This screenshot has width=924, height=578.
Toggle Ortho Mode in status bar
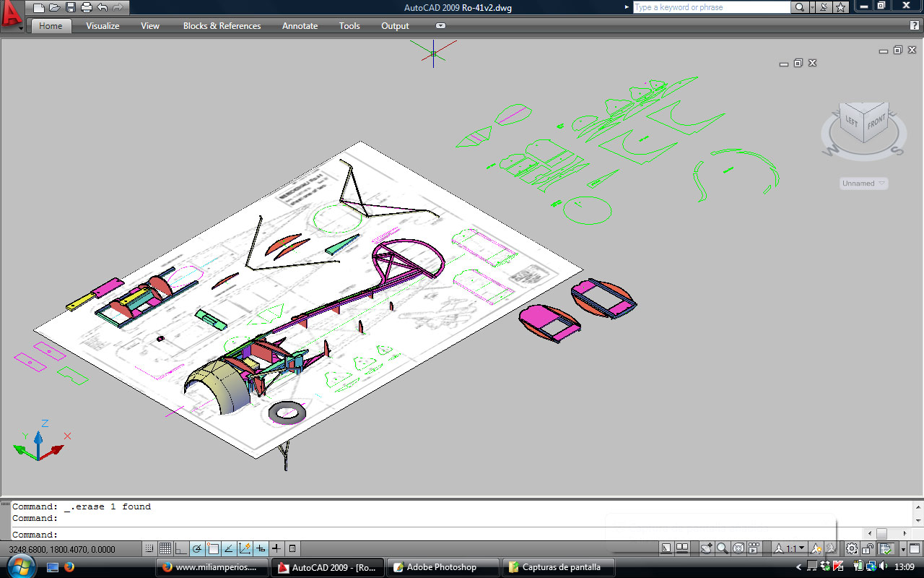click(x=181, y=549)
